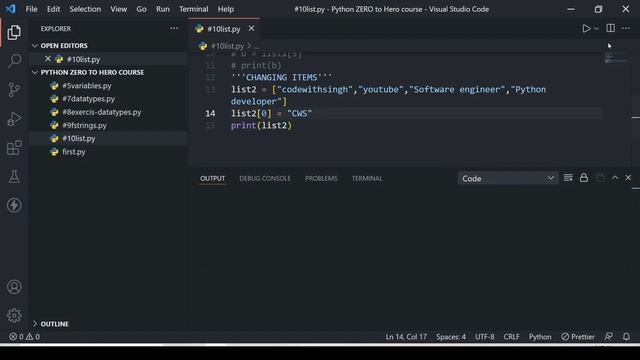Run the Python file with play button
The width and height of the screenshot is (640, 360).
[x=586, y=29]
